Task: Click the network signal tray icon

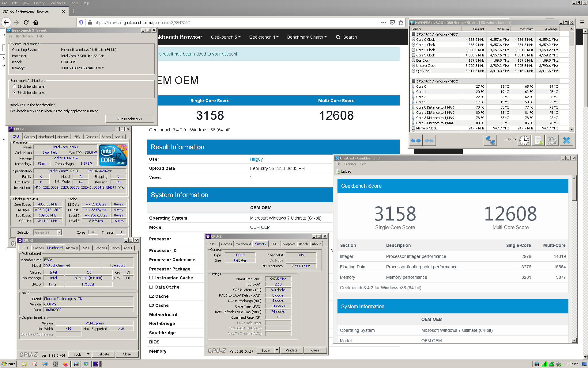Action: tap(544, 364)
